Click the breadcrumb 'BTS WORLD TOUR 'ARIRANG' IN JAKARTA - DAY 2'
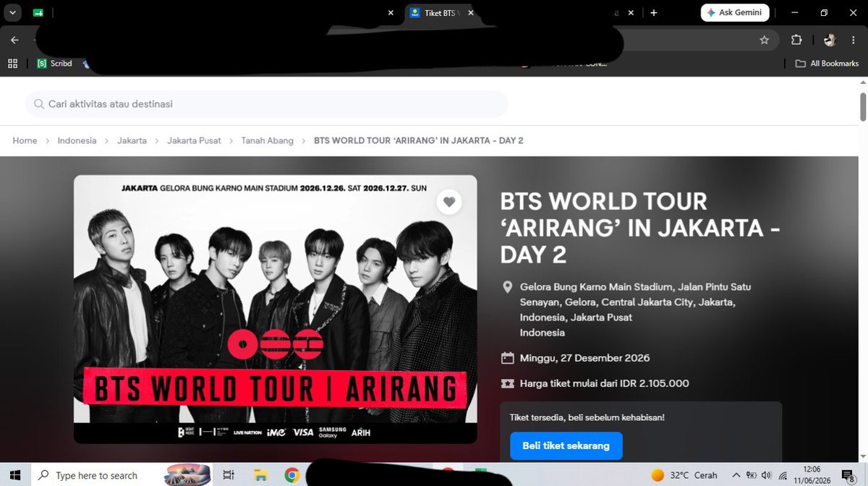Image resolution: width=868 pixels, height=486 pixels. (418, 140)
